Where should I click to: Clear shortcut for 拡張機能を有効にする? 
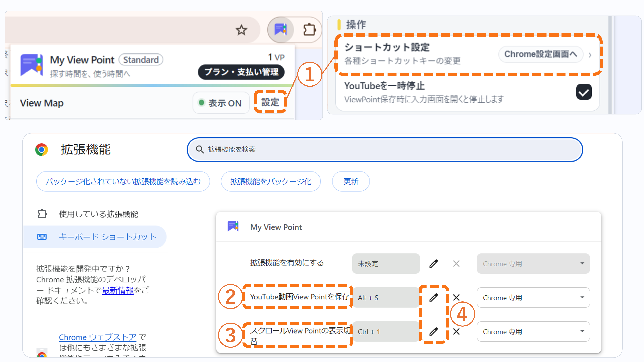[x=456, y=264]
